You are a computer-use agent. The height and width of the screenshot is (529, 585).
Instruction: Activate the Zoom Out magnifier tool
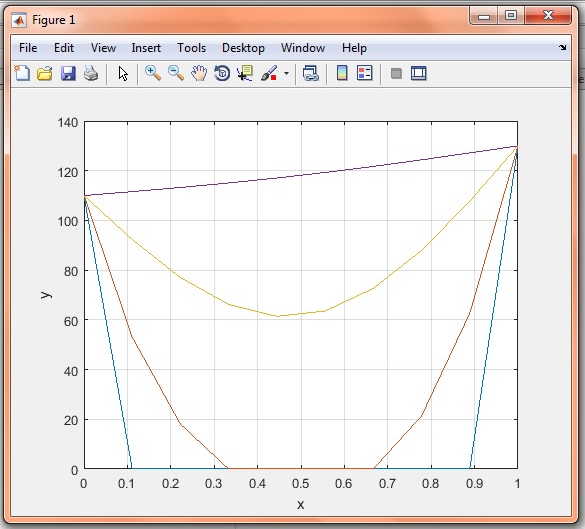coord(176,73)
